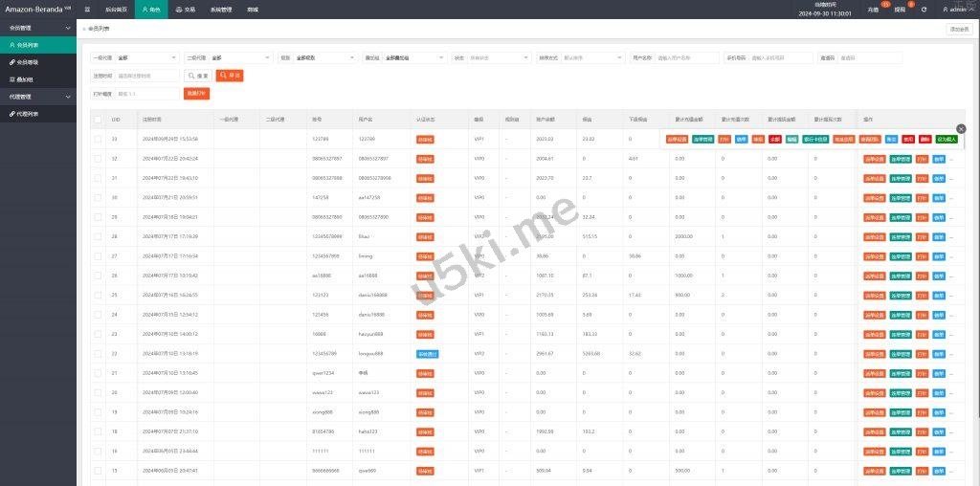Toggle the select-all checkbox in table header
980x486 pixels.
coord(98,120)
